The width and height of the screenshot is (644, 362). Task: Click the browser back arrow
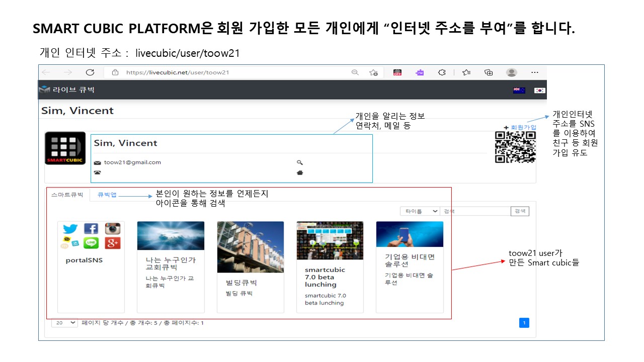(46, 72)
